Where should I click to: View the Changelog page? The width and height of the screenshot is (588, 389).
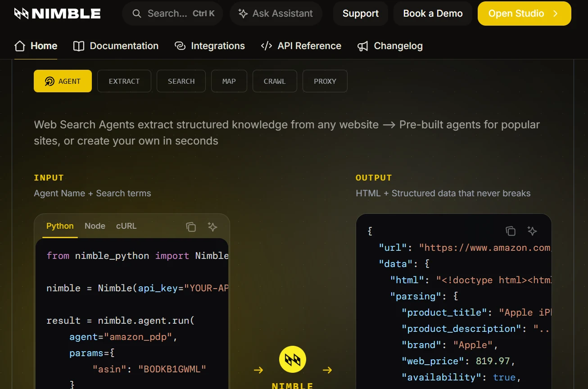coord(390,46)
